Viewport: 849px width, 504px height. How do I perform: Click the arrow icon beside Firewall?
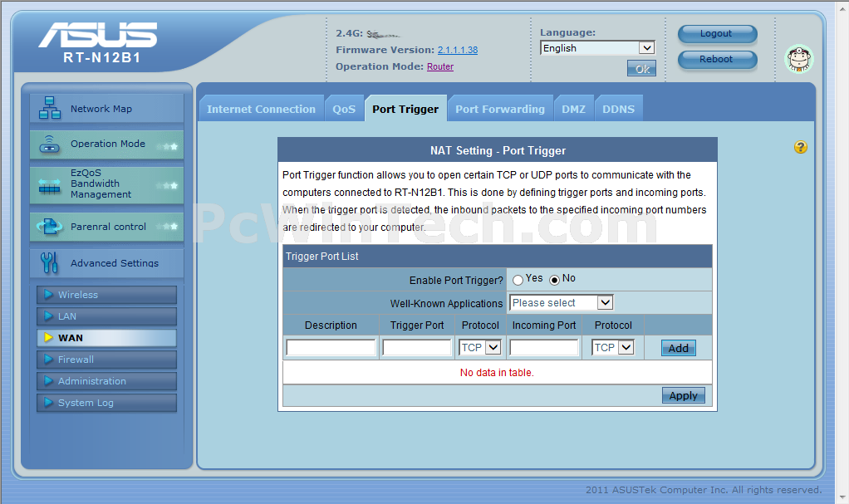pos(48,360)
